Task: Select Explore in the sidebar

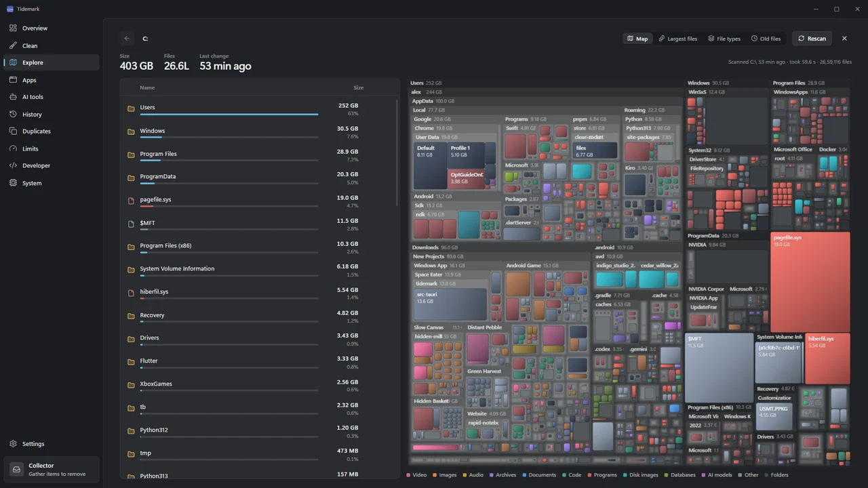Action: pyautogui.click(x=52, y=62)
